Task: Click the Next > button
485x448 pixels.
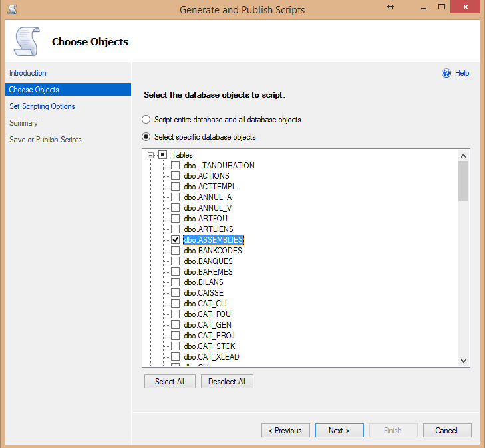Action: (339, 431)
